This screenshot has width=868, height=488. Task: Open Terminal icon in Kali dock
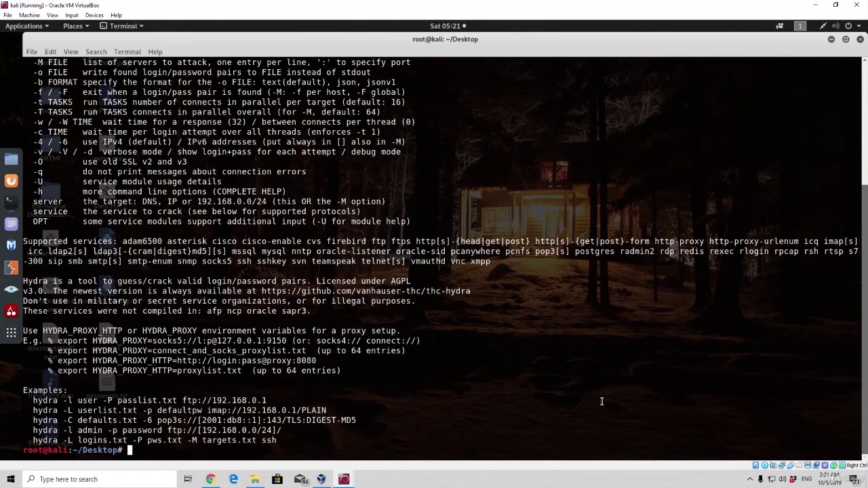11,202
